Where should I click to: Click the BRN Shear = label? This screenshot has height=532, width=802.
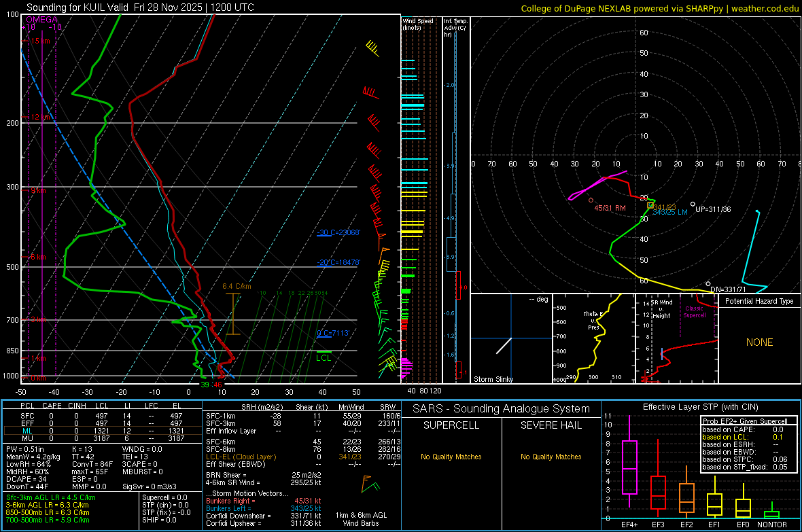point(226,475)
